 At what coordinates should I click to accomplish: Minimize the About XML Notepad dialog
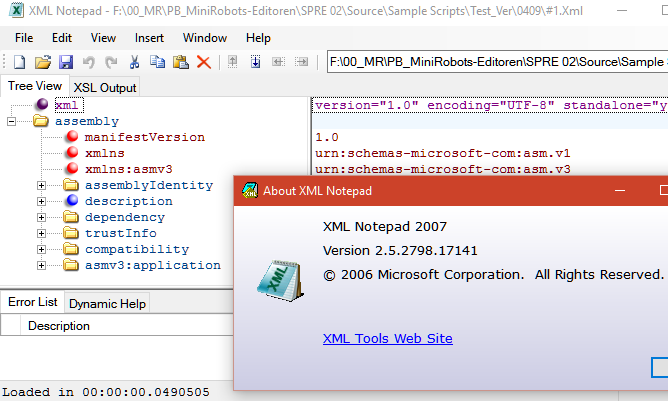tap(620, 190)
